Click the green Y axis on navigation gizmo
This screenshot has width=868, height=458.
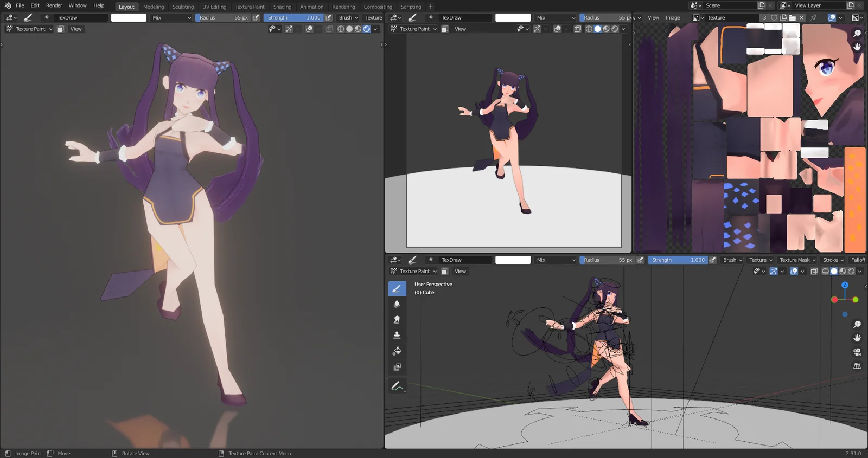856,300
